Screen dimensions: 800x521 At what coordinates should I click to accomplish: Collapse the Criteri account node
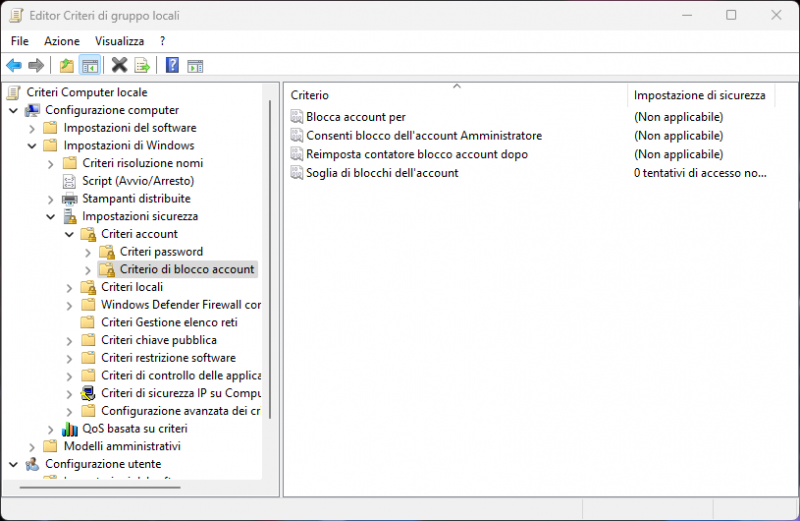[69, 234]
